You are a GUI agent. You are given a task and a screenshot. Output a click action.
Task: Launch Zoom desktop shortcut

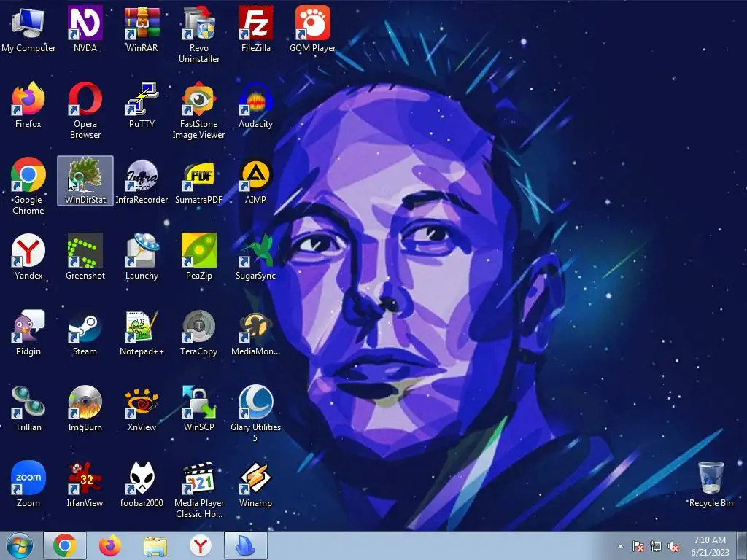[x=28, y=484]
